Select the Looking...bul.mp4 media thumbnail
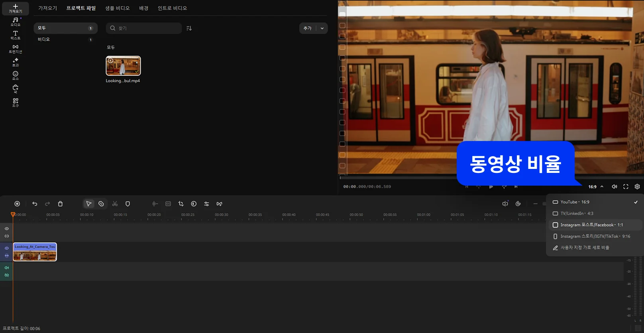 pyautogui.click(x=123, y=66)
